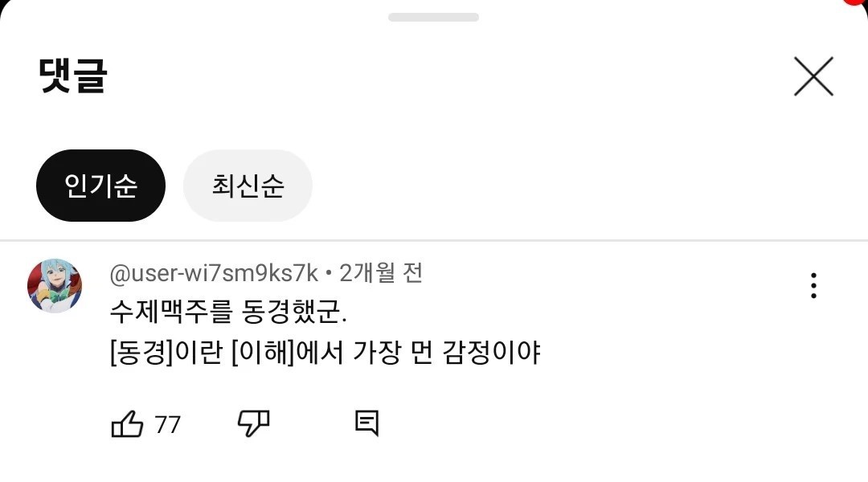This screenshot has width=868, height=482.
Task: Select comment line 수제맥주를 동경했군.
Action: pyautogui.click(x=228, y=312)
